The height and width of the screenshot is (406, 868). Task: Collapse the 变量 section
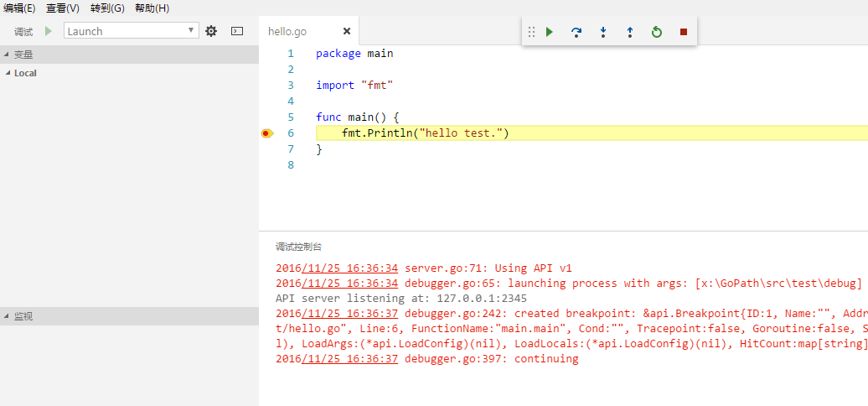(129, 55)
